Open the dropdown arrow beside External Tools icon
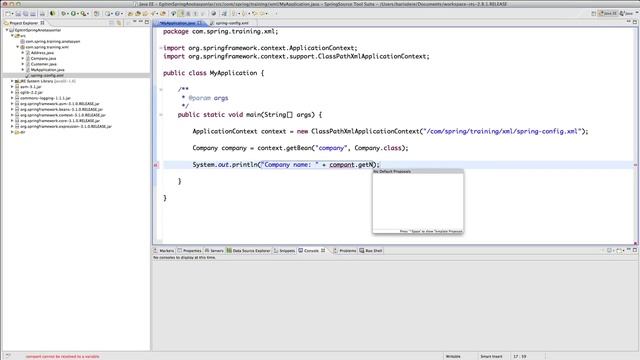This screenshot has width=640, height=360. 88,14
